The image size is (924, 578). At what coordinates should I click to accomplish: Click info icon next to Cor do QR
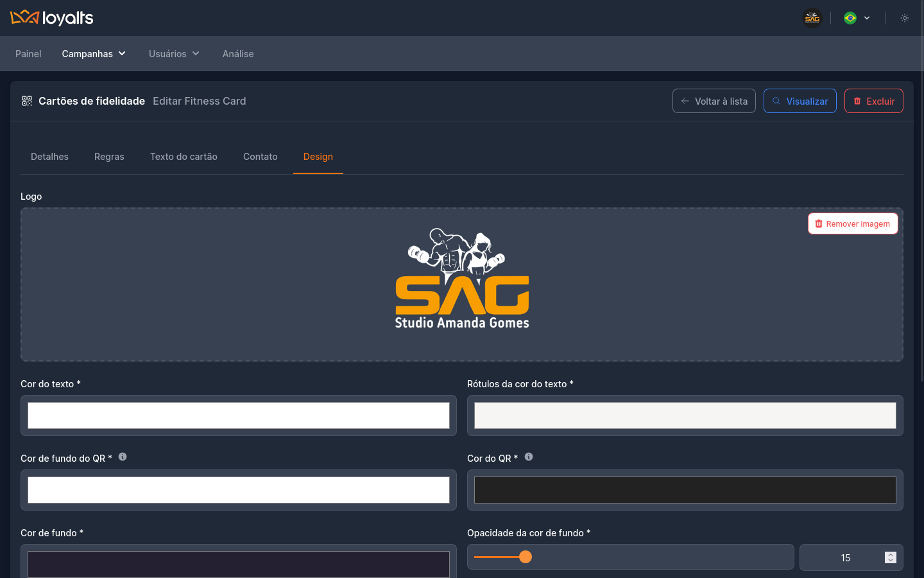(x=529, y=457)
